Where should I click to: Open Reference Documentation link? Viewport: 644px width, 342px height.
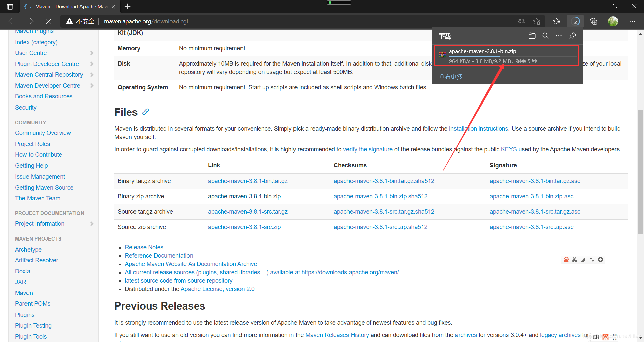[159, 256]
